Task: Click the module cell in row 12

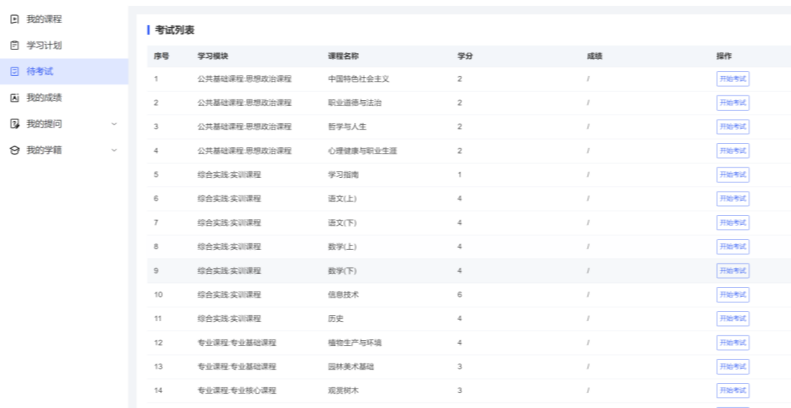Action: pyautogui.click(x=237, y=343)
